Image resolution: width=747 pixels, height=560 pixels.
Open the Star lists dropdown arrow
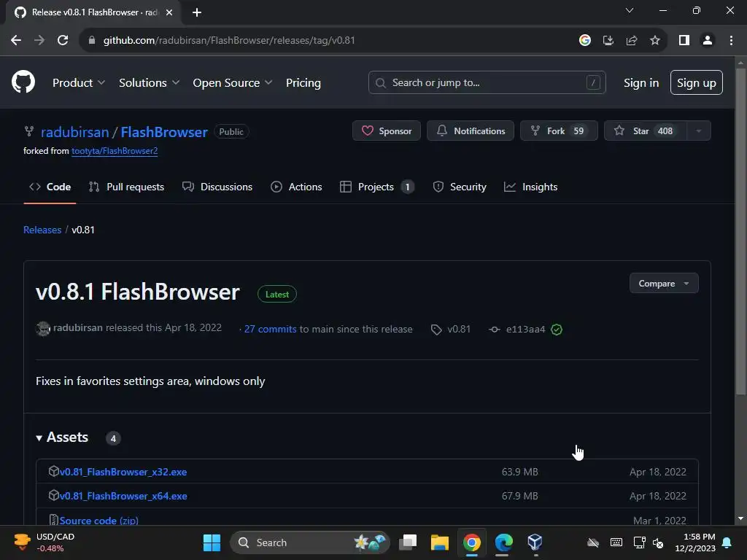pos(698,131)
